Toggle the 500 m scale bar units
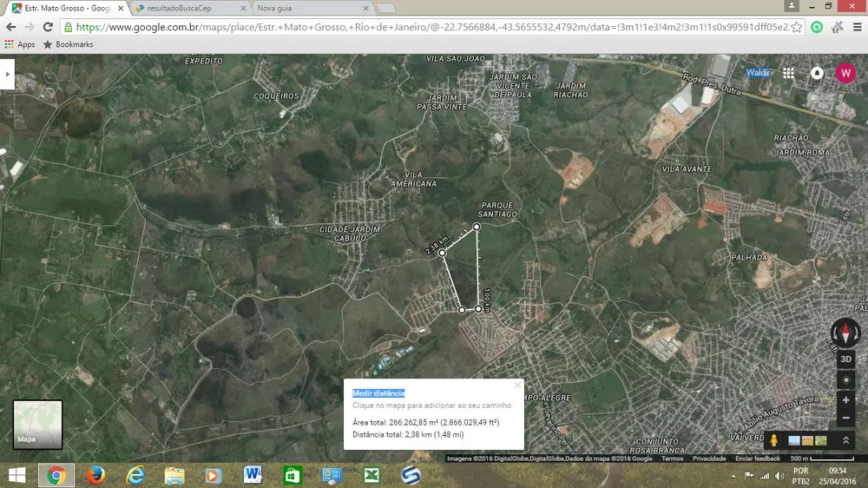This screenshot has width=868, height=488. click(x=822, y=458)
